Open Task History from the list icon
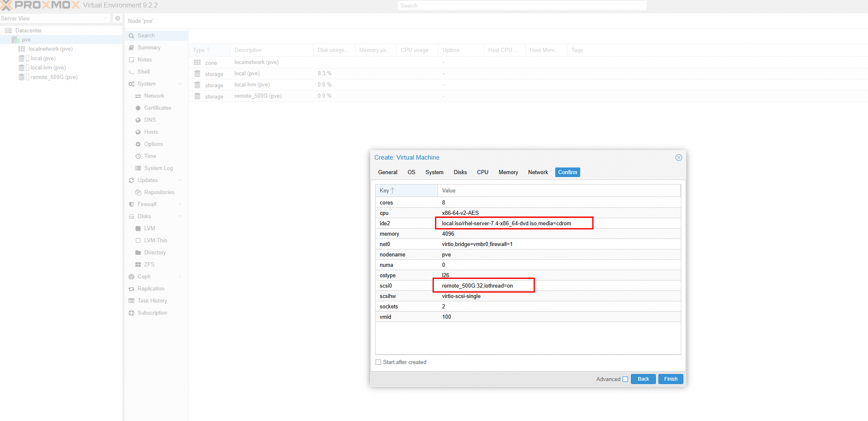 pyautogui.click(x=131, y=301)
